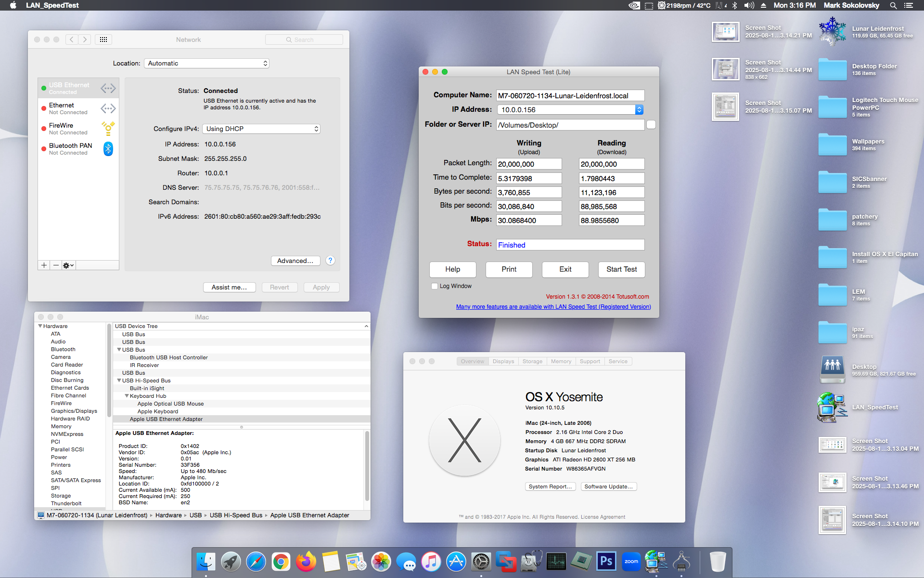Click the gear action menu below services list
Viewport: 924px width, 578px height.
tap(68, 265)
